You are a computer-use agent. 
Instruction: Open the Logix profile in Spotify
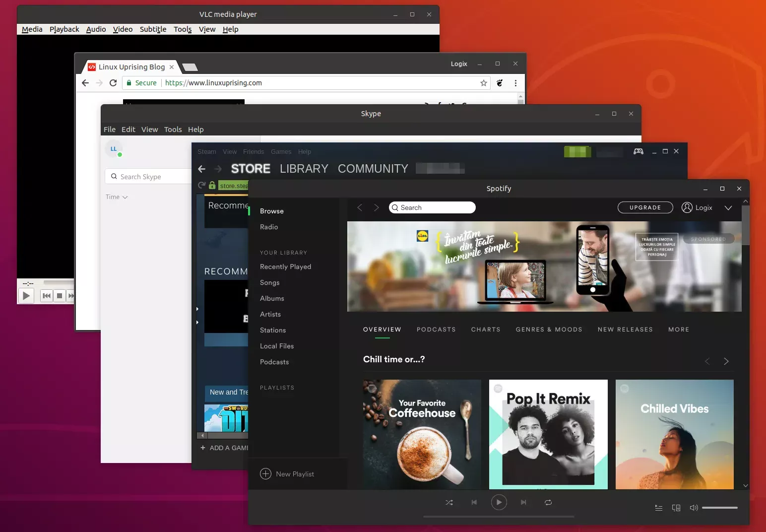697,207
